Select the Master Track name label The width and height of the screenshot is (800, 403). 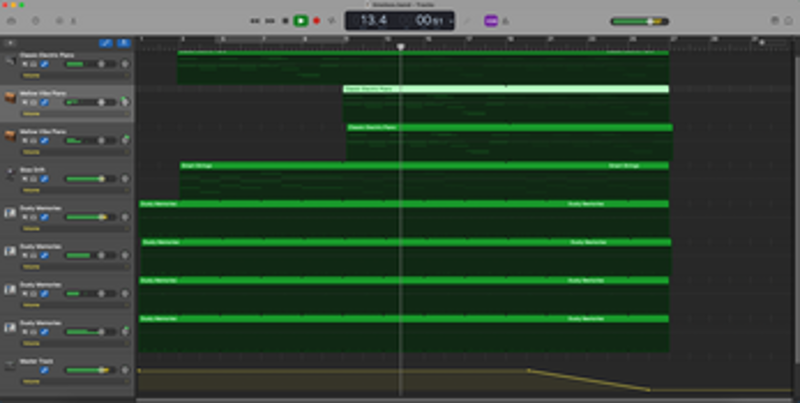[36, 361]
